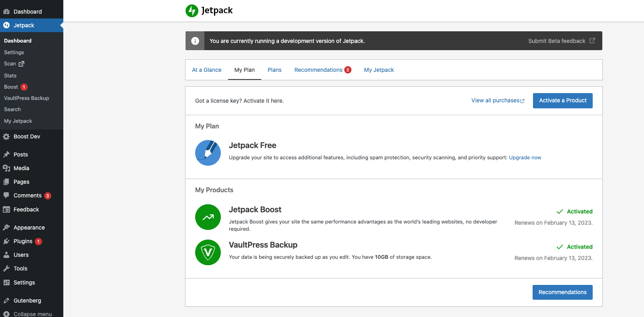Click the VaultPress Backup shield icon
644x317 pixels.
pos(208,252)
